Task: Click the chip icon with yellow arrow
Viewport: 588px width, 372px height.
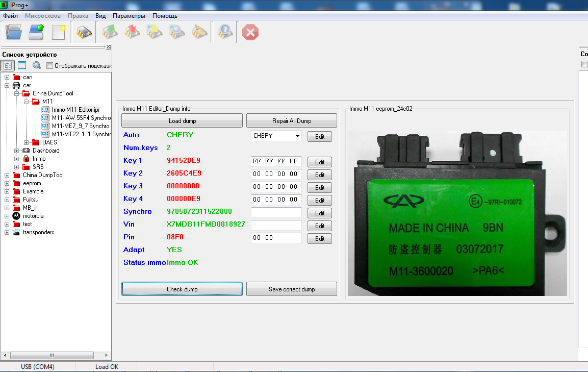Action: click(155, 32)
